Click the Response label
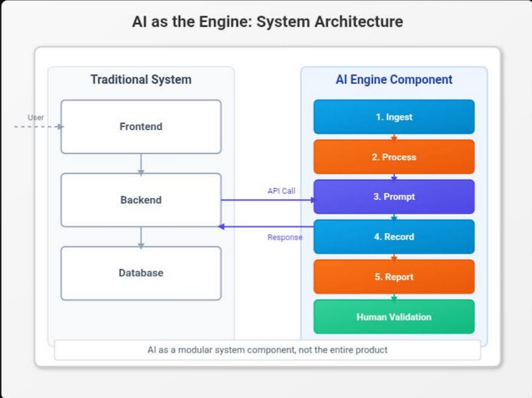532x398 pixels. click(x=285, y=237)
